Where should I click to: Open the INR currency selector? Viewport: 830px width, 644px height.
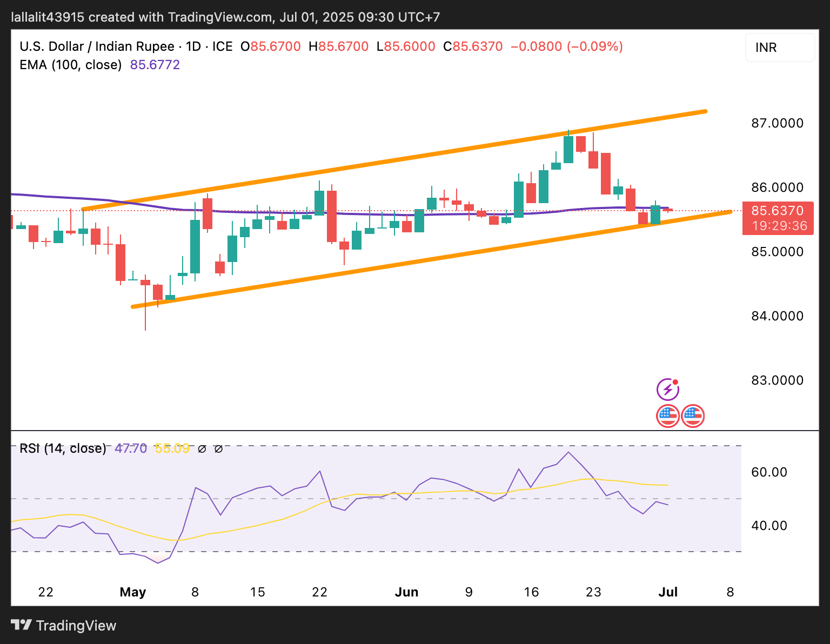click(x=780, y=48)
